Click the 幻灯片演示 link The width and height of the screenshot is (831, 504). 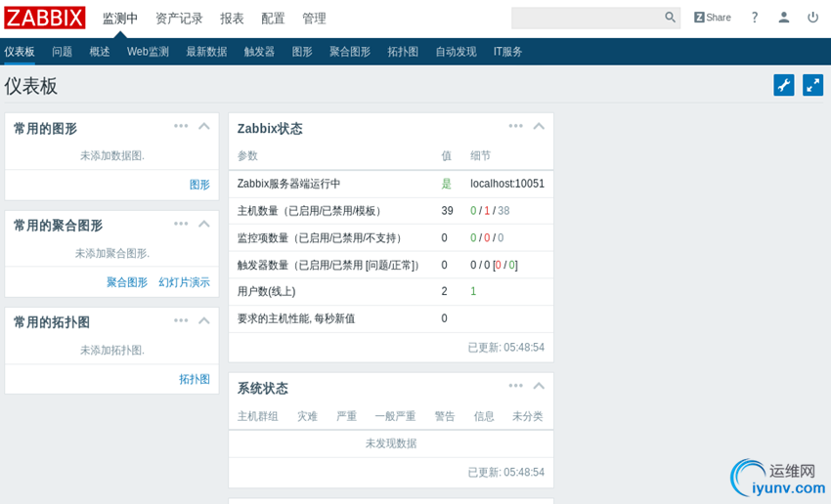tap(185, 282)
